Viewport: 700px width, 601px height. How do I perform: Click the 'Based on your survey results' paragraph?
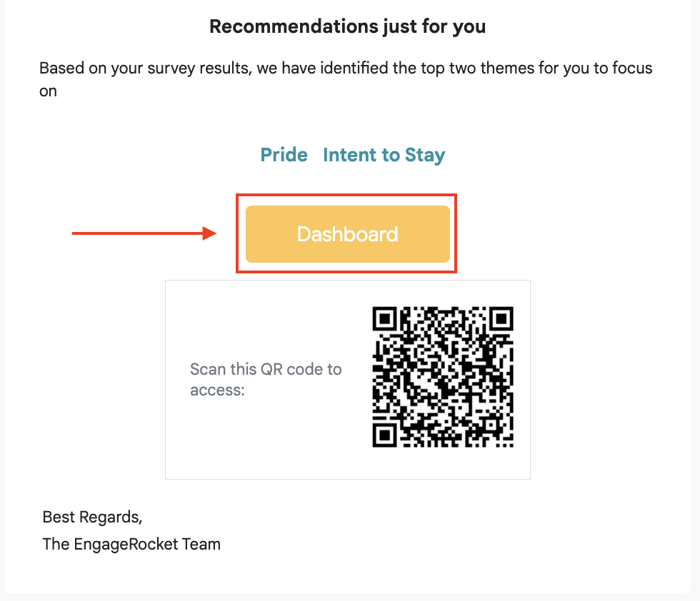tap(346, 79)
